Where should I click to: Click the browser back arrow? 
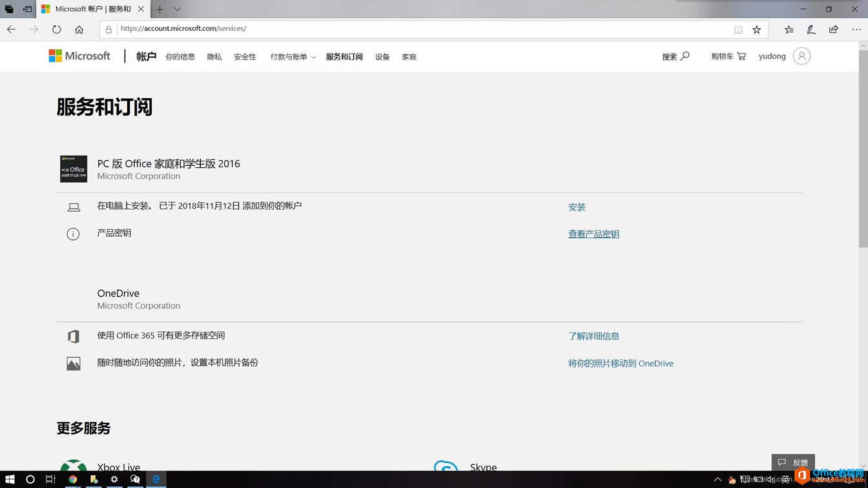[x=12, y=29]
